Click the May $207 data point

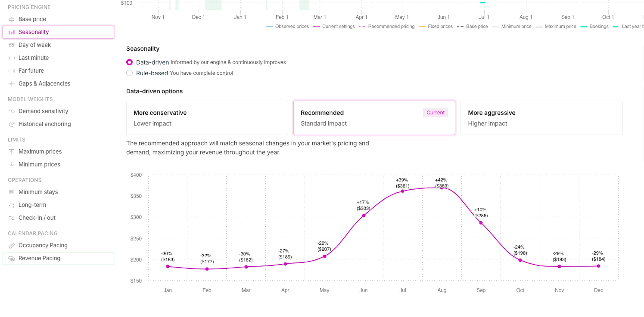[x=325, y=256]
